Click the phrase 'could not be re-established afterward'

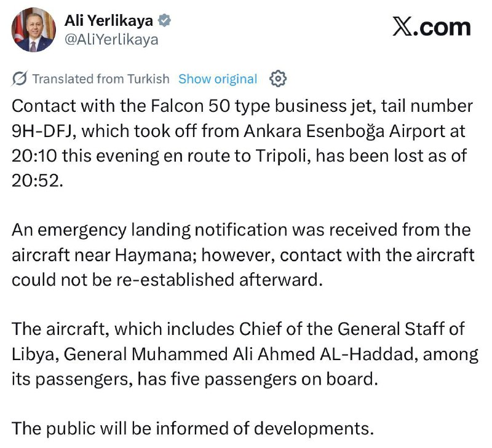click(x=166, y=279)
